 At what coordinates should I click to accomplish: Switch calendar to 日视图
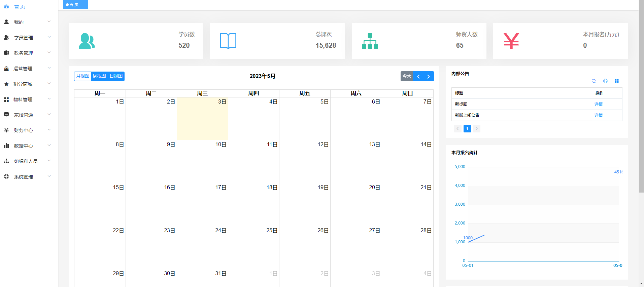[x=116, y=76]
